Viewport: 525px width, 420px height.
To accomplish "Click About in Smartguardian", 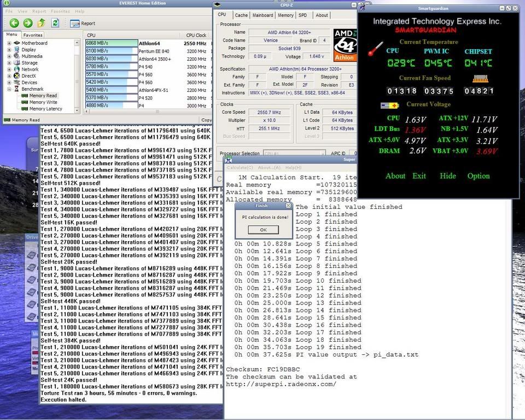I will tap(395, 176).
